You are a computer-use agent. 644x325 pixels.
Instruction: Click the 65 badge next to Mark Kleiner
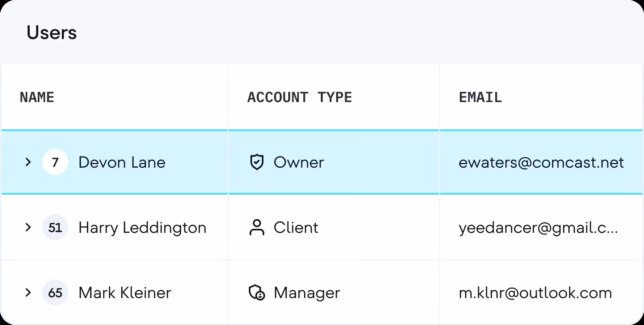coord(55,292)
